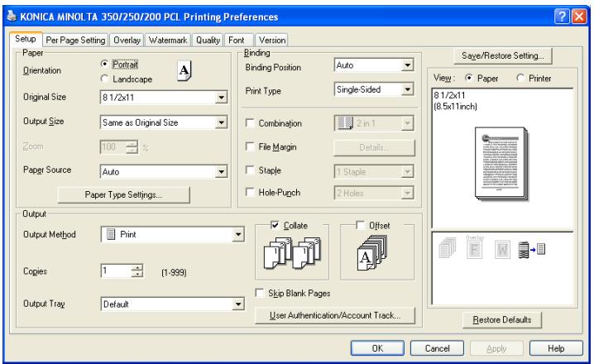The height and width of the screenshot is (364, 594).
Task: Enable the File Margin checkbox
Action: point(250,146)
